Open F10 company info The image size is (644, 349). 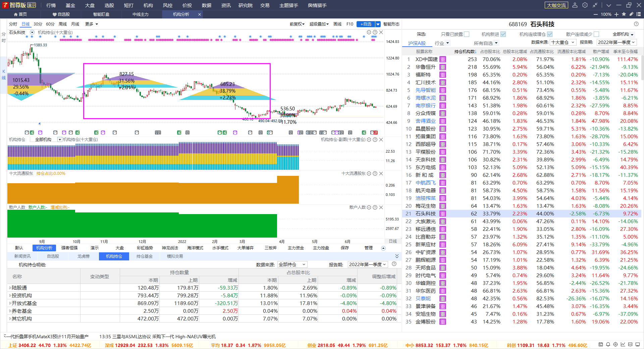pos(350,24)
